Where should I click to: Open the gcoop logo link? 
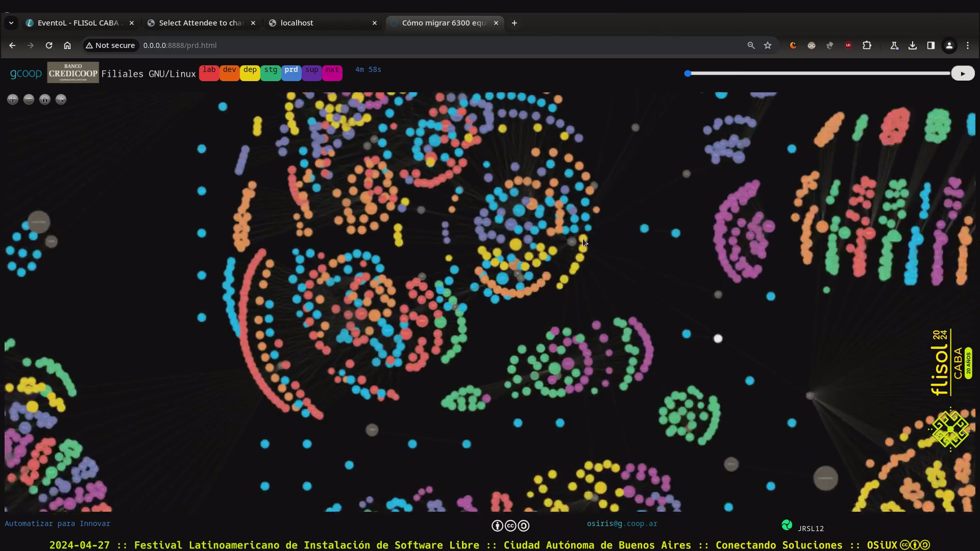click(x=26, y=73)
